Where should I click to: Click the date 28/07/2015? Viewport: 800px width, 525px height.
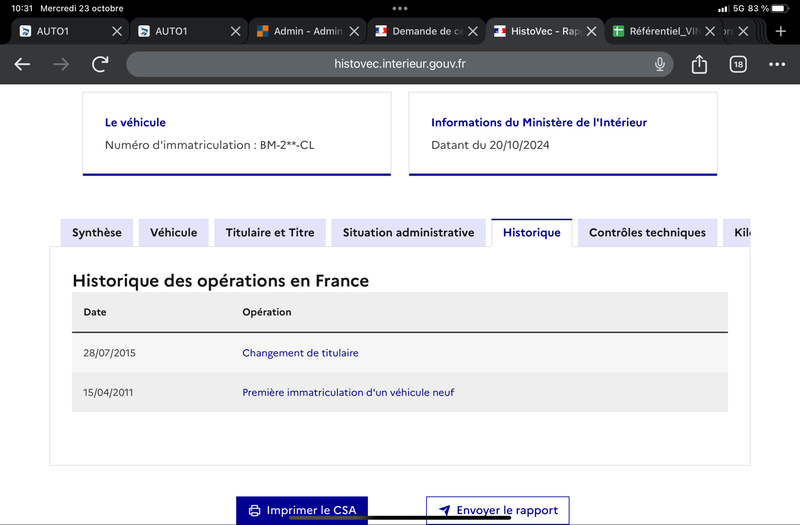110,353
